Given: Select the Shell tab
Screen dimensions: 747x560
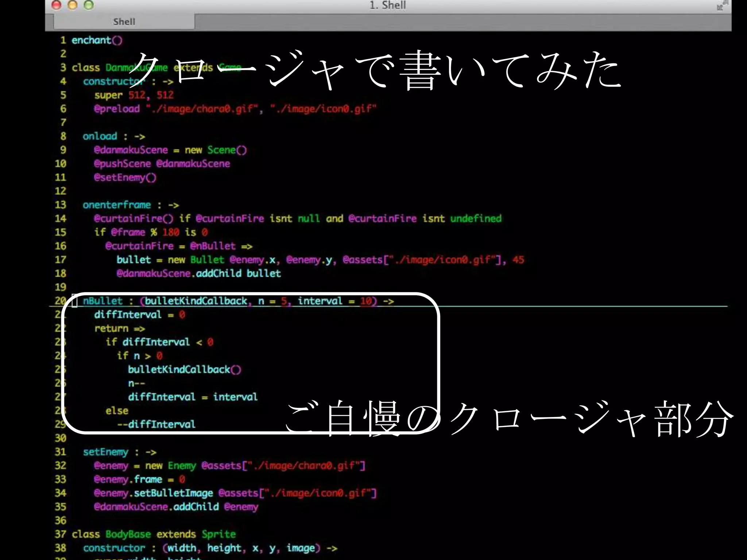Looking at the screenshot, I should coord(124,22).
